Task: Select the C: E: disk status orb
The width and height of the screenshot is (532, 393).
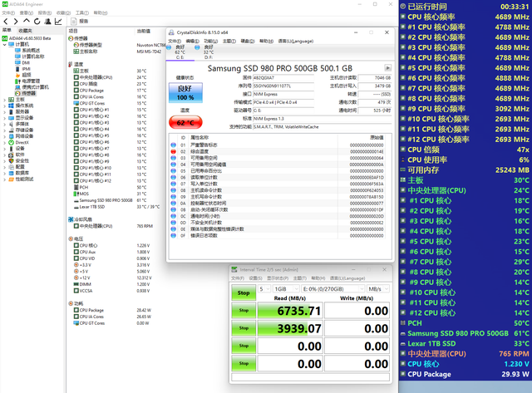Action: (169, 47)
